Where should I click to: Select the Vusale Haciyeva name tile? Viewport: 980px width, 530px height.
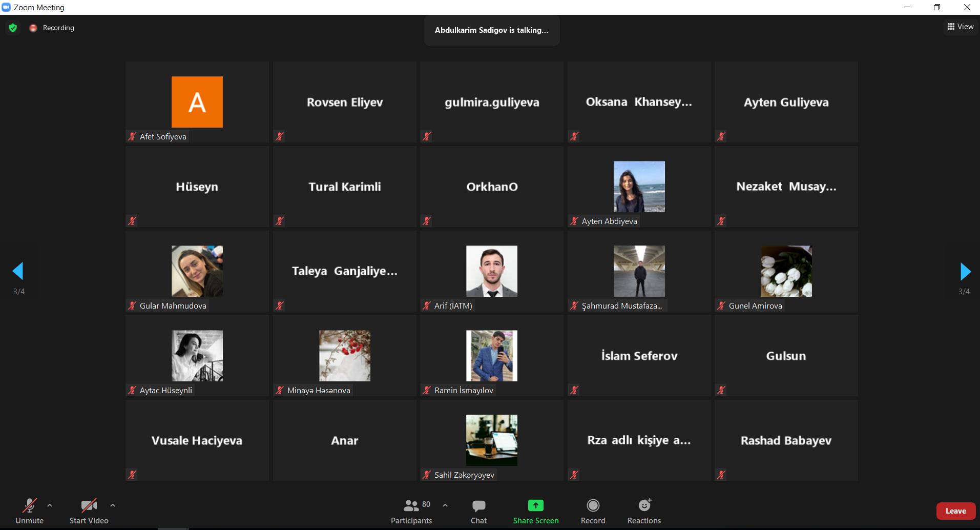click(197, 440)
